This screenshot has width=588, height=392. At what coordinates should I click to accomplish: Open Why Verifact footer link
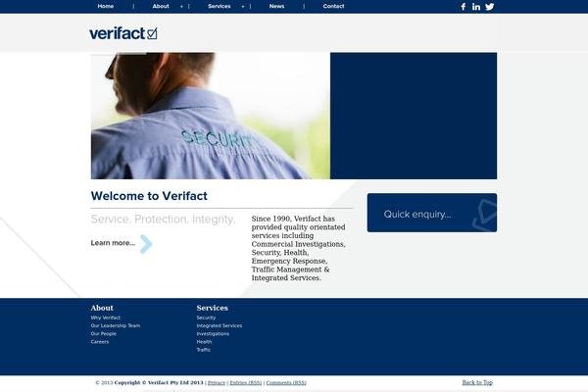pos(106,318)
